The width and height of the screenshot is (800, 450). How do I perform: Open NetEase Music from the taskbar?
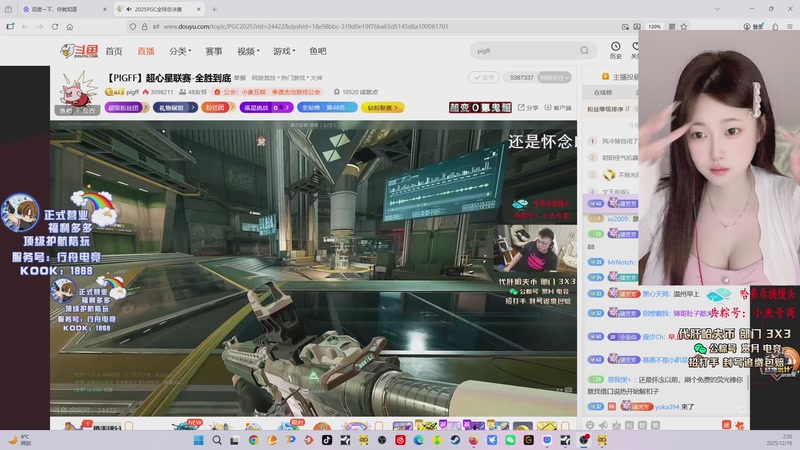(x=401, y=440)
